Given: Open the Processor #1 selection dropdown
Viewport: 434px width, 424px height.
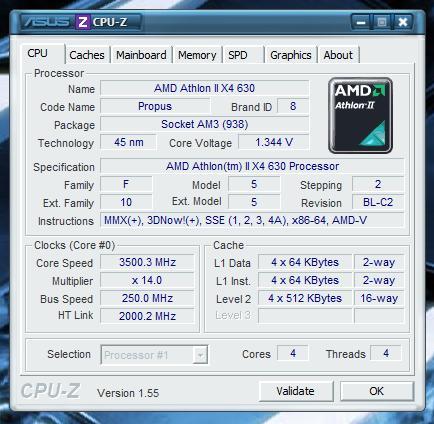Looking at the screenshot, I should click(x=154, y=355).
